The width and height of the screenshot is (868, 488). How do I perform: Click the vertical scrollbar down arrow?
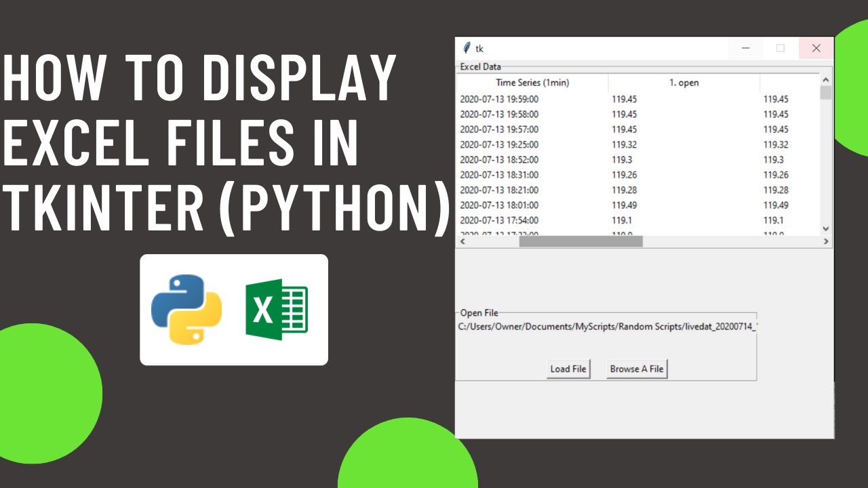[x=826, y=229]
